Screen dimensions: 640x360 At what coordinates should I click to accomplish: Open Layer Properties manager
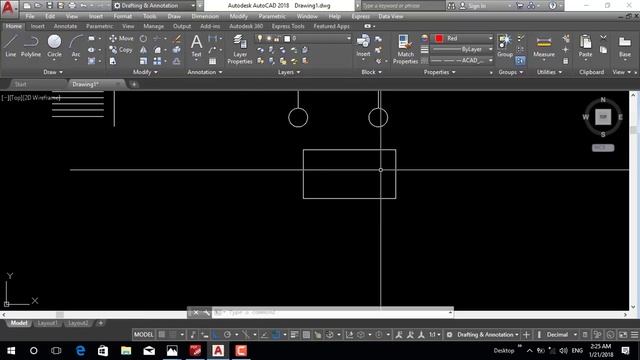point(240,49)
